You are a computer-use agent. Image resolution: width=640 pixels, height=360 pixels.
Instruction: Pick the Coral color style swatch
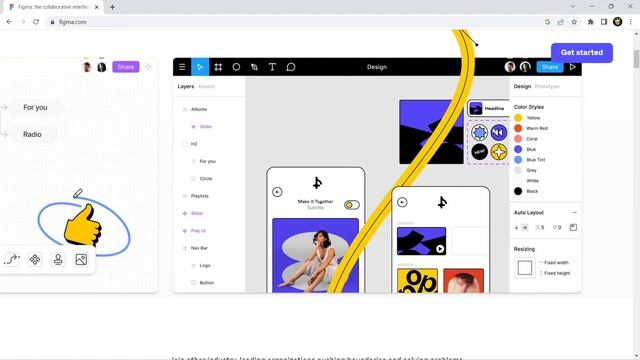(x=518, y=139)
